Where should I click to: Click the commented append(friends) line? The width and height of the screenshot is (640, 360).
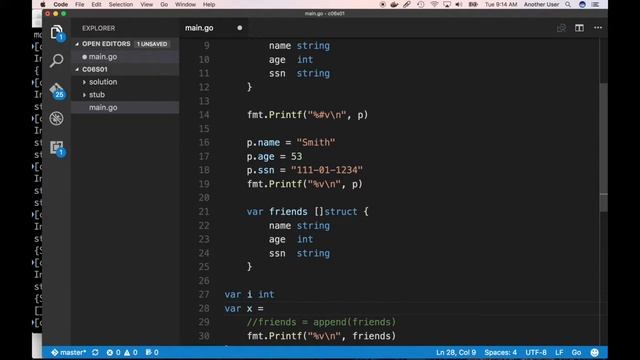coord(321,322)
